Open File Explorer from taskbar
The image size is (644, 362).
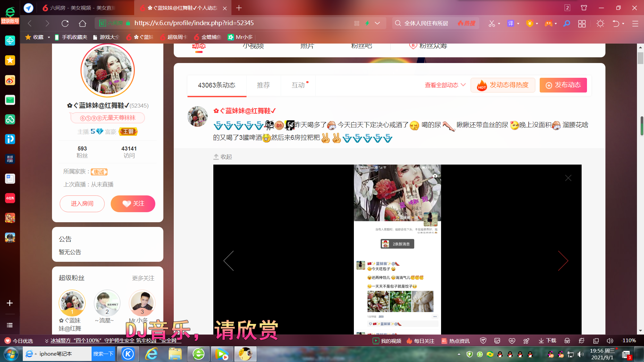175,354
